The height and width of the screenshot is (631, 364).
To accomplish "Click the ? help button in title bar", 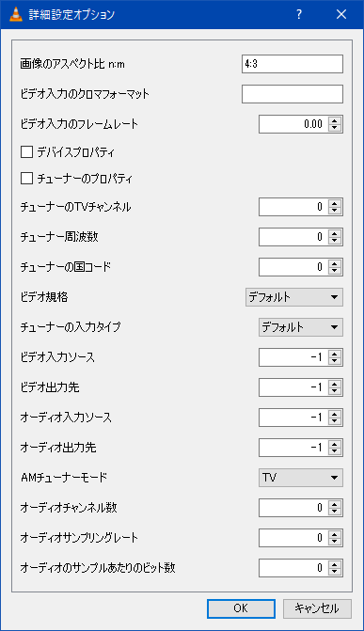I will pyautogui.click(x=299, y=14).
